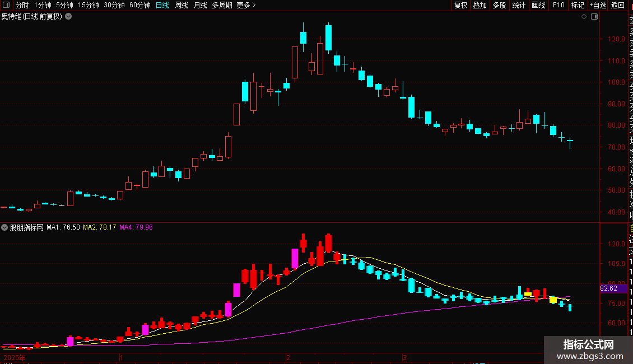Click the 100.00 label on main price axis
633x364 pixels.
(616, 82)
